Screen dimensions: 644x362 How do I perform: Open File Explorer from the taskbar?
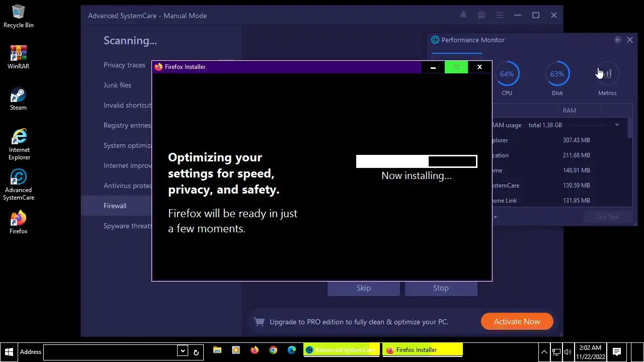217,350
